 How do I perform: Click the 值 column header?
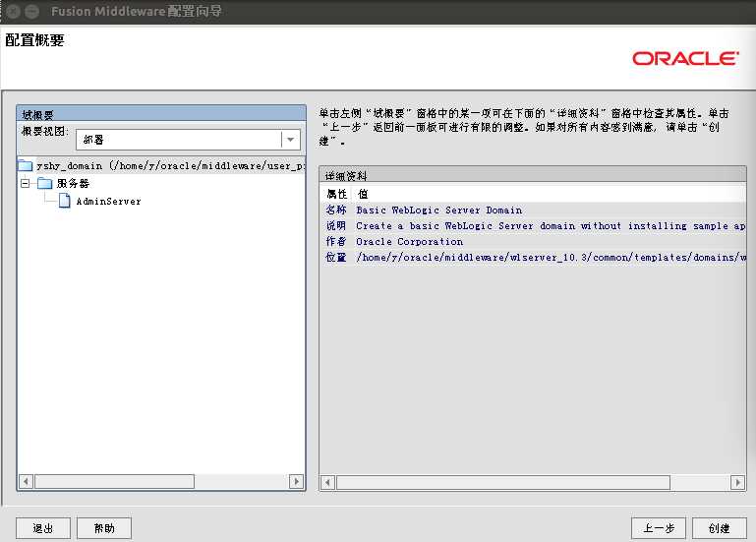[363, 194]
